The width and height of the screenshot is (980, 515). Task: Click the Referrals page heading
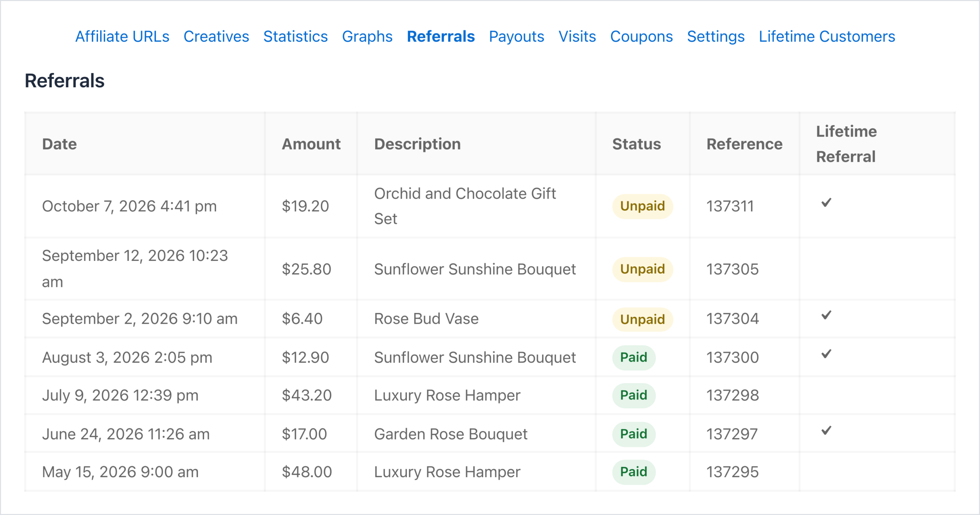pos(64,81)
